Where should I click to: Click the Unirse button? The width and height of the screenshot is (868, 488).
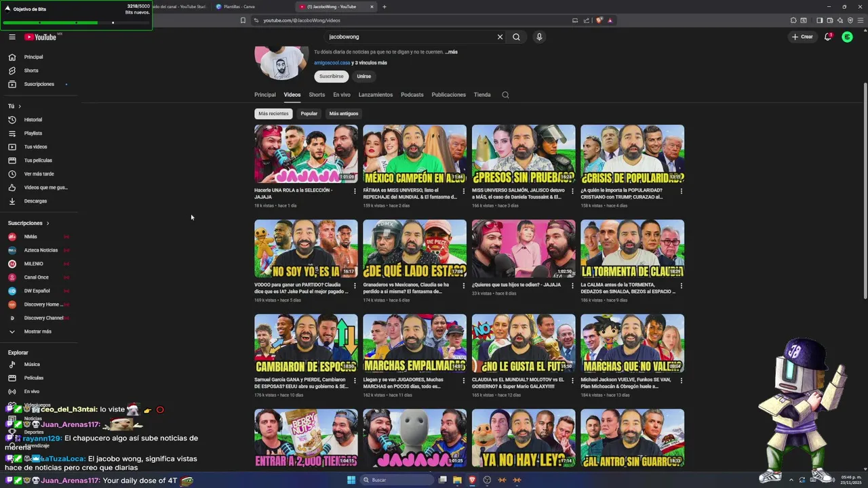tap(364, 77)
